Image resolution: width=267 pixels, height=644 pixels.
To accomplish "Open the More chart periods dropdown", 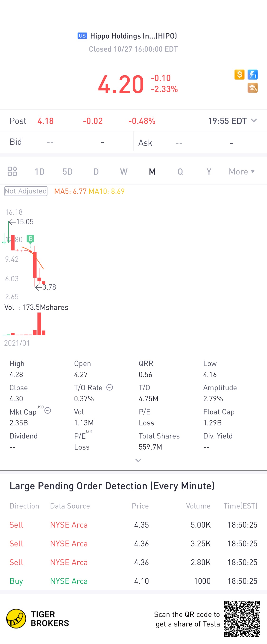I will pyautogui.click(x=242, y=172).
